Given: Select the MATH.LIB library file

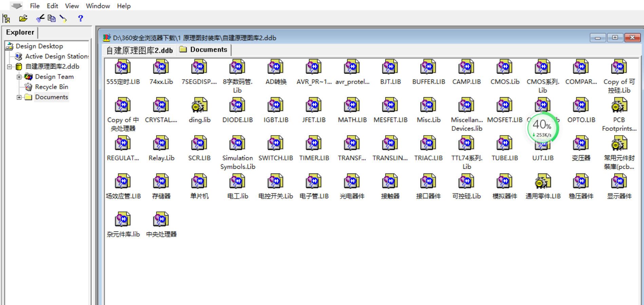Looking at the screenshot, I should [x=352, y=105].
